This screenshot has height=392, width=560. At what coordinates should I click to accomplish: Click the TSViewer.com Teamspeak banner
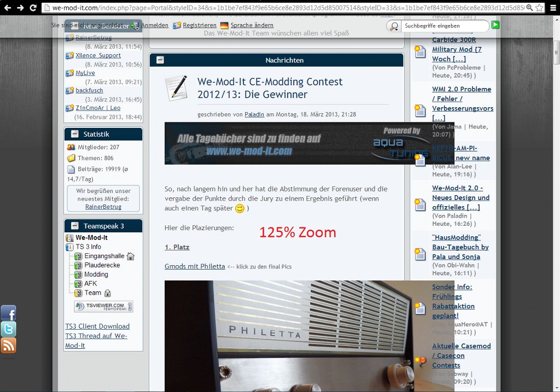coord(103,307)
